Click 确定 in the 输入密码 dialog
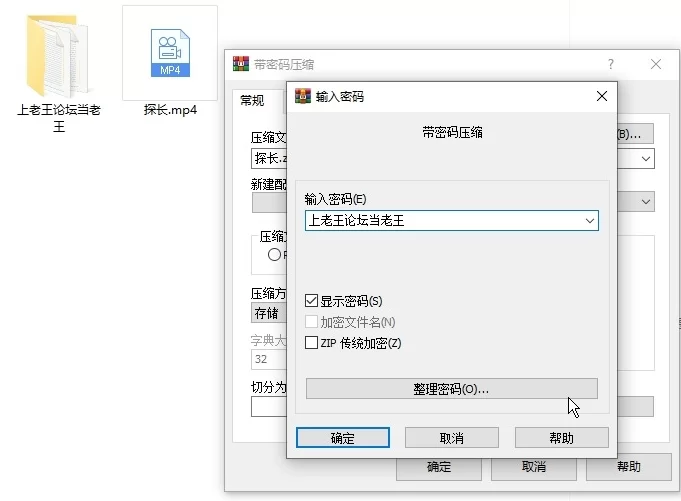This screenshot has width=681, height=501. click(343, 438)
